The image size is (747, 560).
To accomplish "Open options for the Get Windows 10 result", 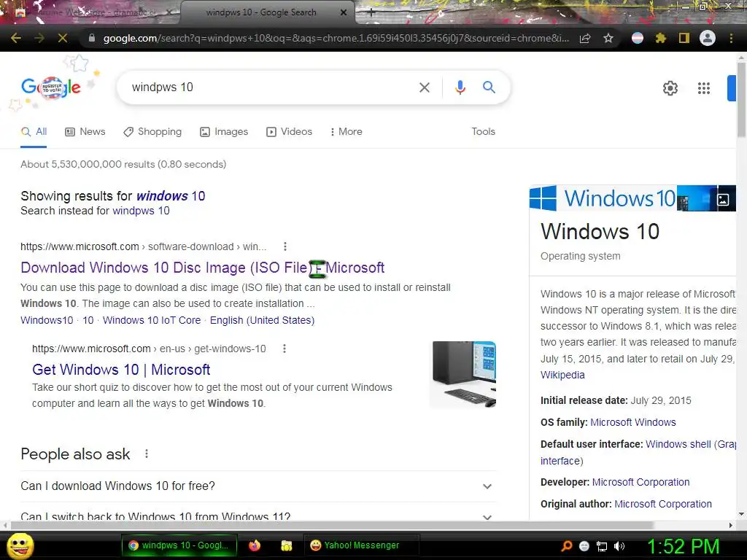I will (285, 349).
